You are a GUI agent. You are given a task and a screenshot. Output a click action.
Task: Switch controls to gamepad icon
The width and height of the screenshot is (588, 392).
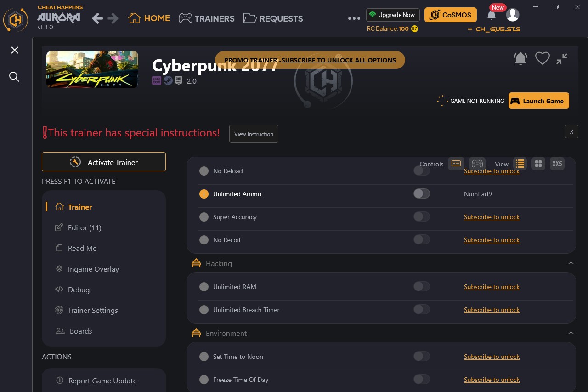(477, 164)
